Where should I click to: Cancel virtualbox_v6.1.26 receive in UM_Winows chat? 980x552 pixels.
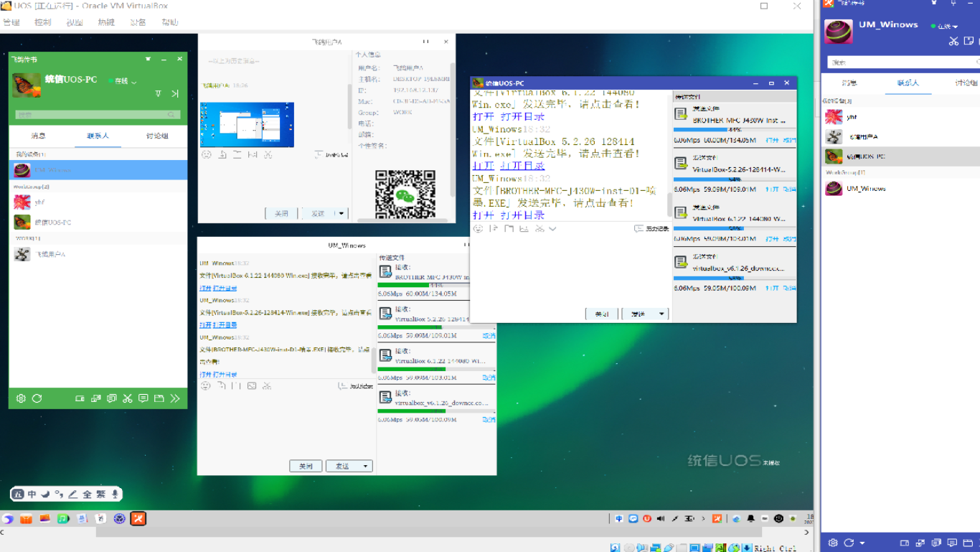click(x=489, y=420)
